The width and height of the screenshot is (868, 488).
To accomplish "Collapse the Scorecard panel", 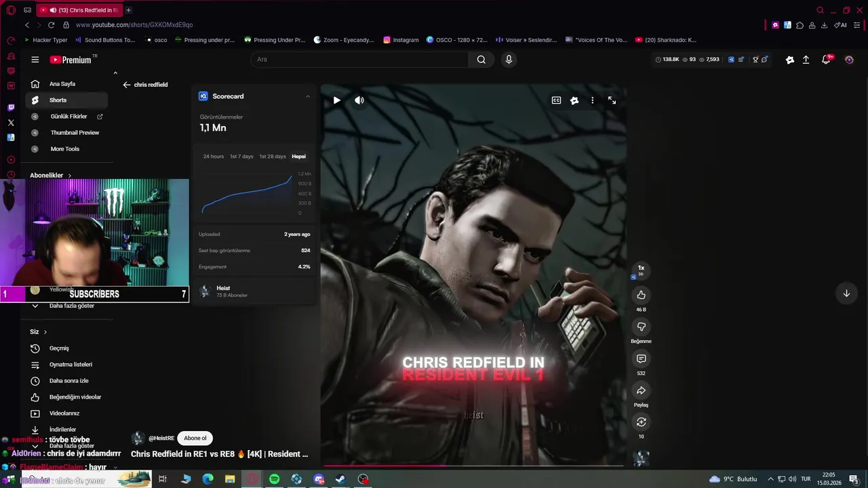I will (x=308, y=96).
